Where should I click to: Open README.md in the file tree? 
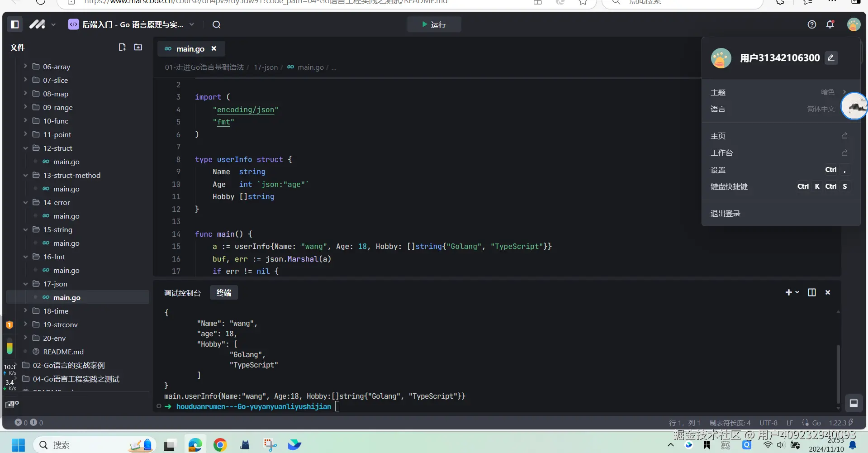pos(63,352)
